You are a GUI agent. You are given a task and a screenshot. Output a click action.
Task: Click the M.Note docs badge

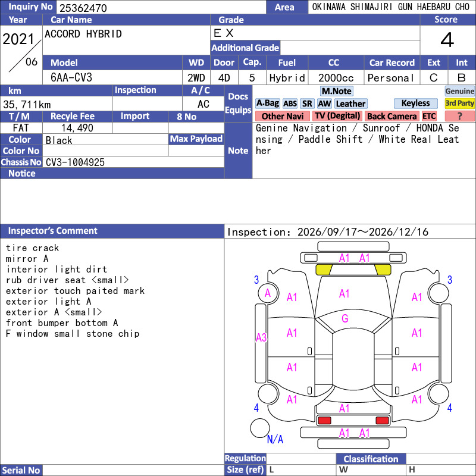coord(337,91)
